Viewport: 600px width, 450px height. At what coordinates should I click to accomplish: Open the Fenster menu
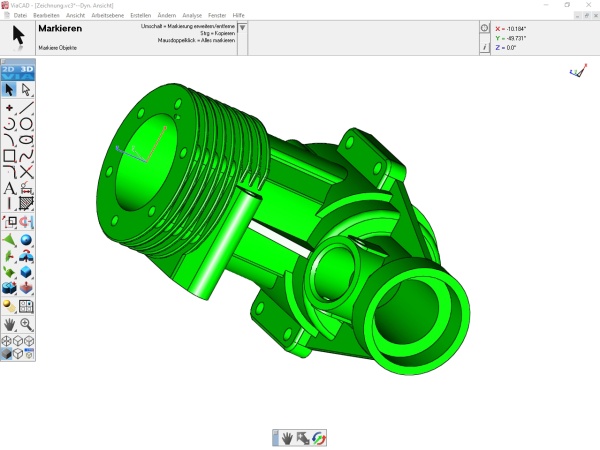(x=217, y=15)
